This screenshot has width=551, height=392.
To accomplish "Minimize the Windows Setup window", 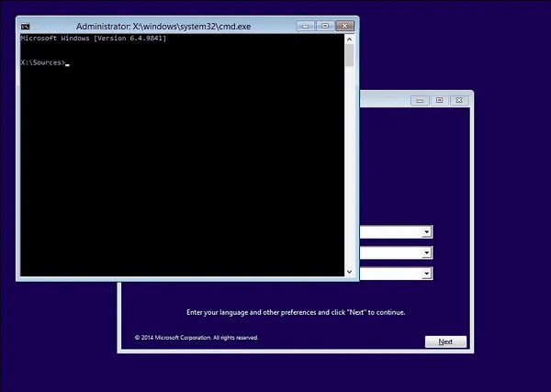I will point(422,100).
